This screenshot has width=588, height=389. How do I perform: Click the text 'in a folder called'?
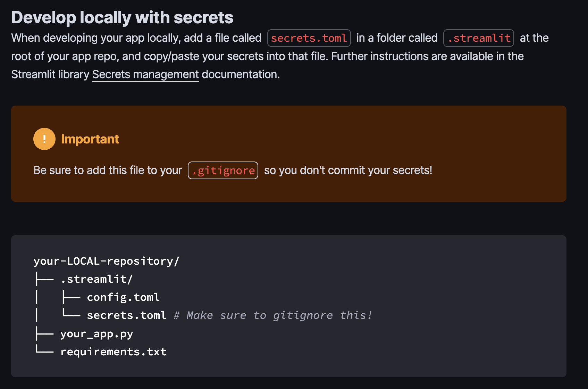click(397, 38)
